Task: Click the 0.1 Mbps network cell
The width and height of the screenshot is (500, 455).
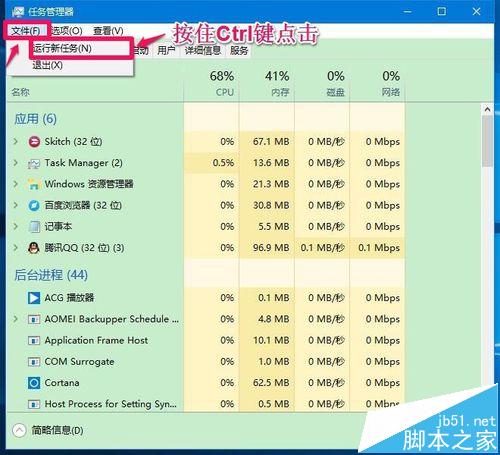Action: 377,248
